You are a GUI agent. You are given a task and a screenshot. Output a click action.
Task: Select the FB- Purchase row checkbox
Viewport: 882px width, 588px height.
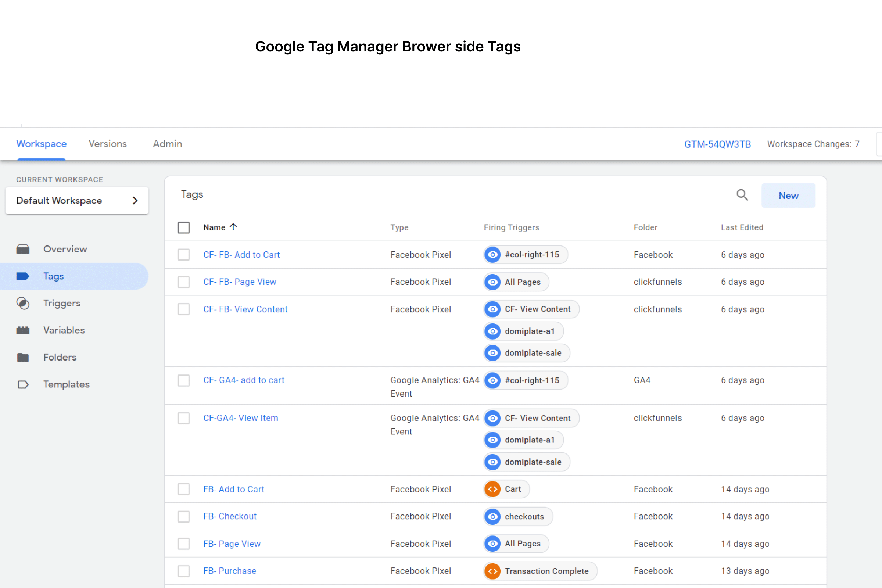point(183,571)
